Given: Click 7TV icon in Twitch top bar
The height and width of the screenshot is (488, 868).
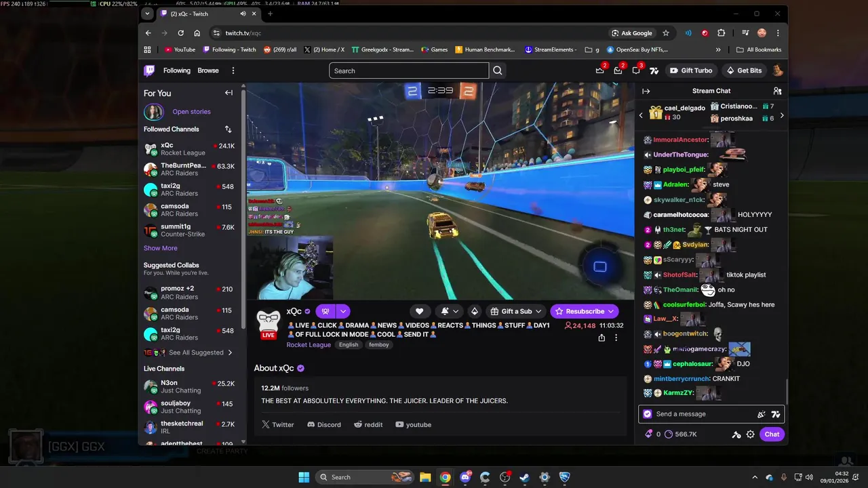Looking at the screenshot, I should [x=654, y=70].
